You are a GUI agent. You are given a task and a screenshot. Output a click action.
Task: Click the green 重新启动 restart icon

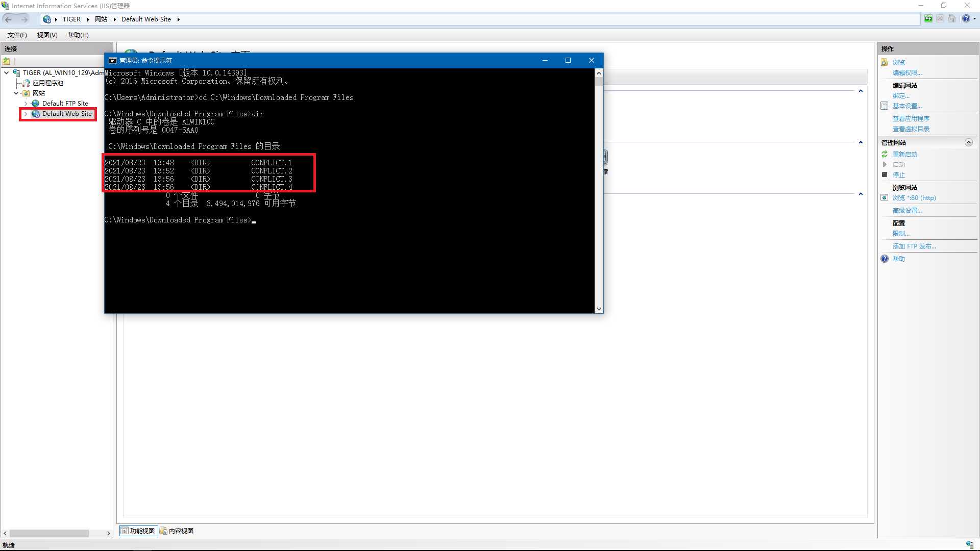(885, 154)
